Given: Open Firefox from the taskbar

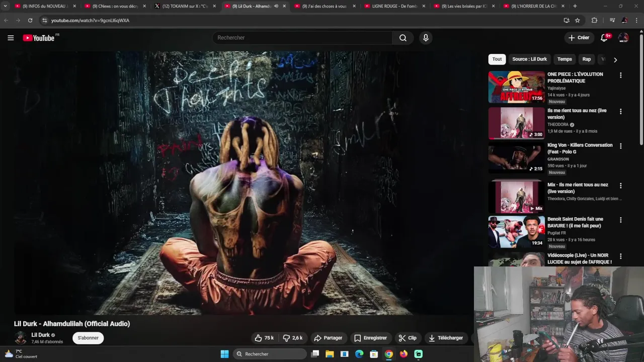Looking at the screenshot, I should [x=404, y=354].
